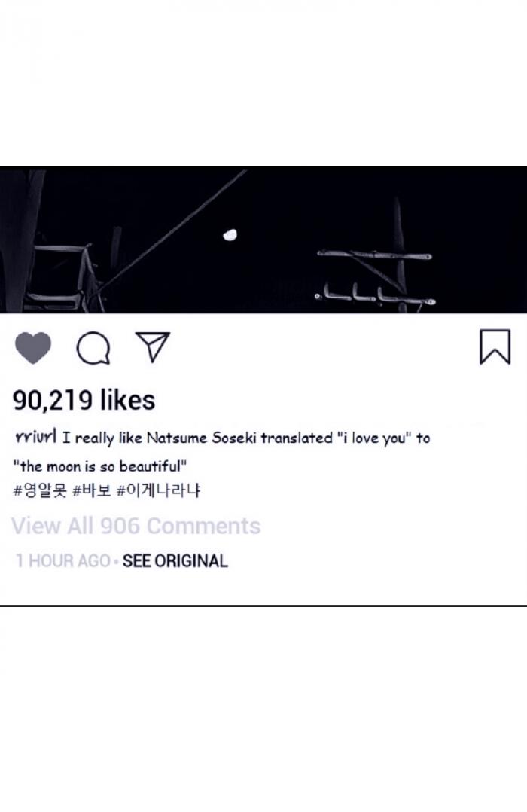Tap the heart like icon
527x812 pixels.
pyautogui.click(x=33, y=348)
